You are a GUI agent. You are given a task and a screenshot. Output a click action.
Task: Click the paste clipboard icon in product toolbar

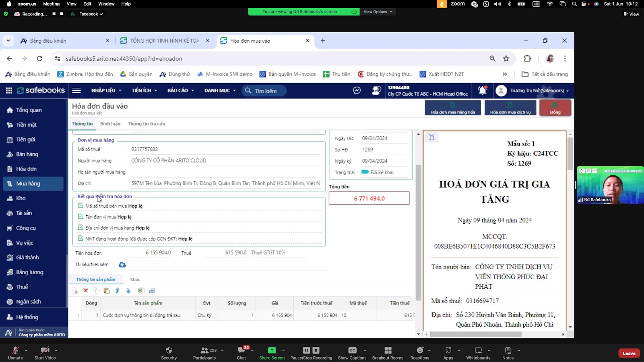click(107, 290)
